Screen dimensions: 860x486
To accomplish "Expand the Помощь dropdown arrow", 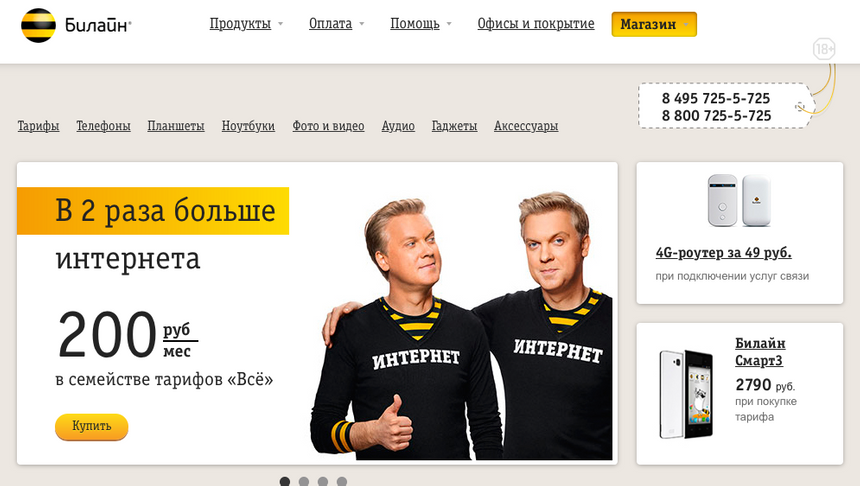I will pyautogui.click(x=449, y=24).
